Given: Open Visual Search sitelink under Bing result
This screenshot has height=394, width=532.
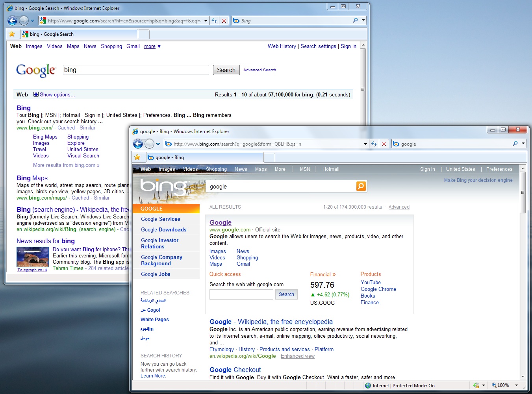Looking at the screenshot, I should [x=83, y=156].
